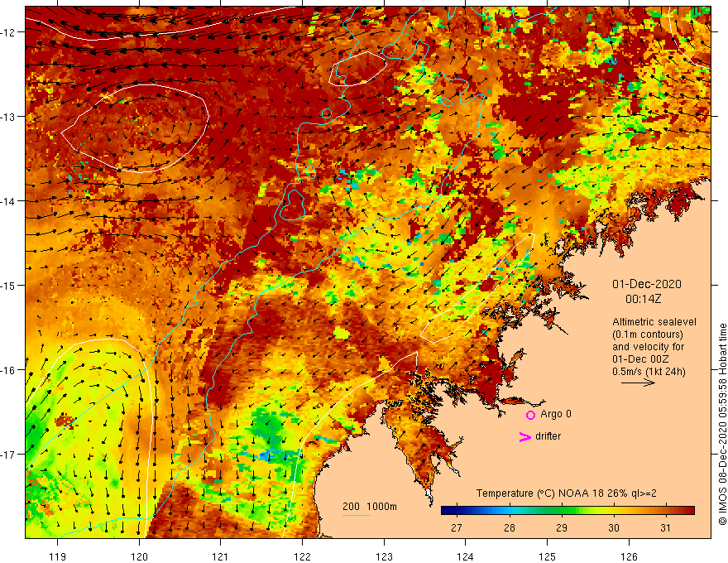Click the 29 value on temperature scale
The height and width of the screenshot is (563, 728).
(x=562, y=527)
